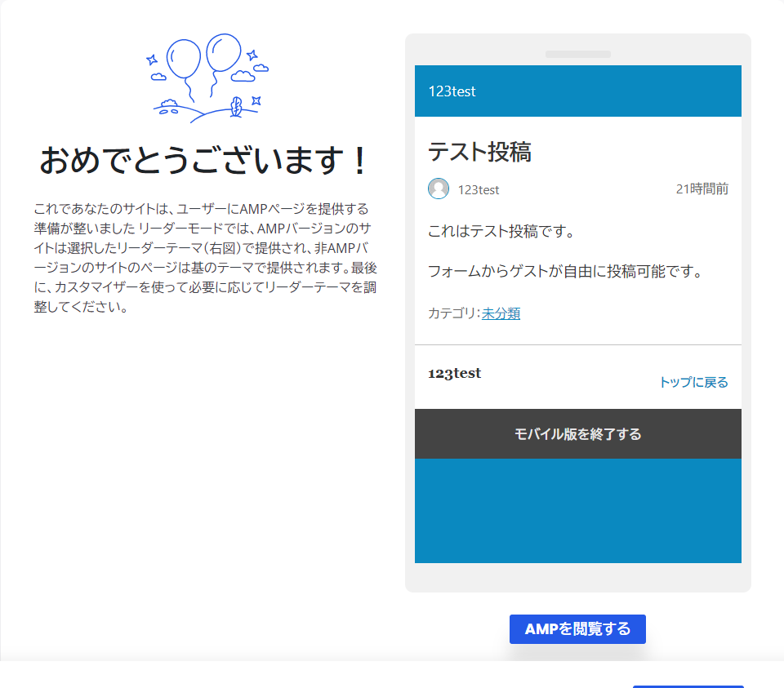
Task: Click the bold 123test footer title
Action: click(x=455, y=373)
